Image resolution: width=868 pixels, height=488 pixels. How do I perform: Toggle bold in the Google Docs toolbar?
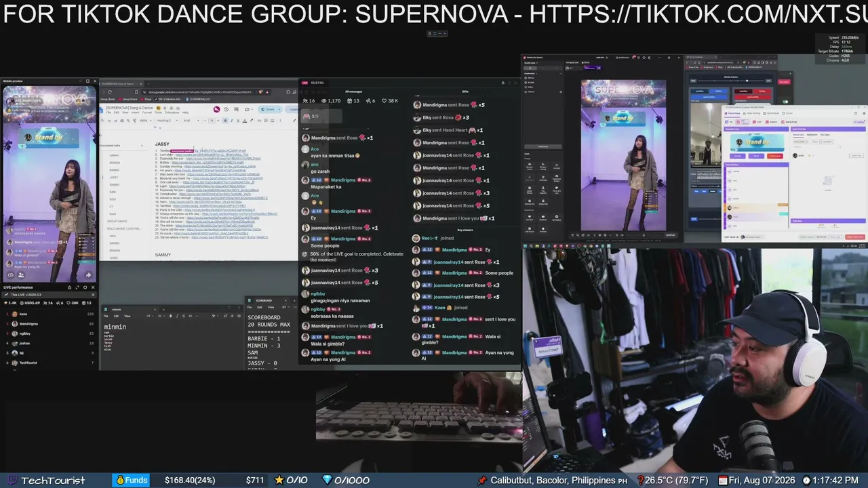[x=225, y=121]
